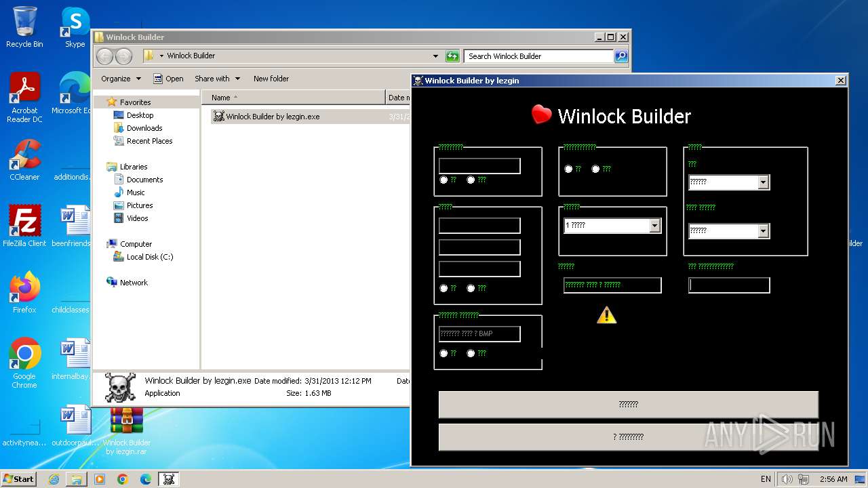Select second radio option in top-middle group
This screenshot has width=868, height=488.
coord(595,169)
